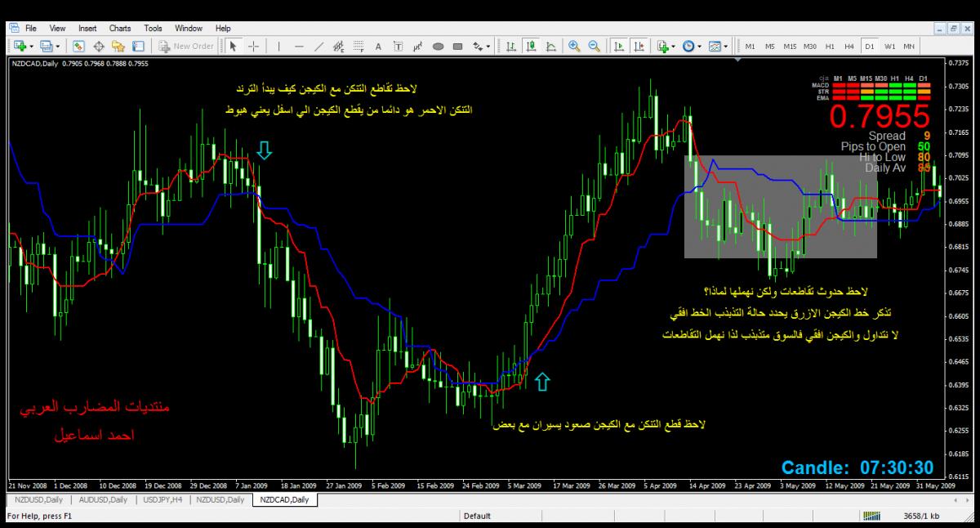Click the Default profile in status bar

point(477,516)
